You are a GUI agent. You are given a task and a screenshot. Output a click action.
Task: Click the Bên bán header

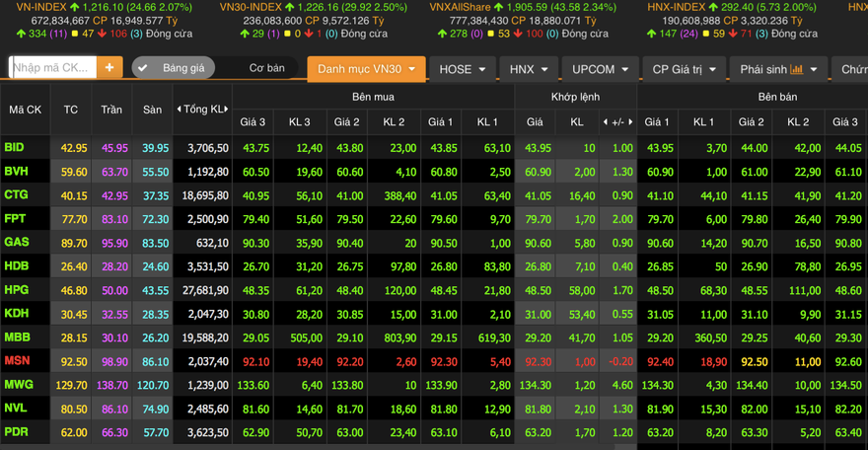tap(777, 97)
